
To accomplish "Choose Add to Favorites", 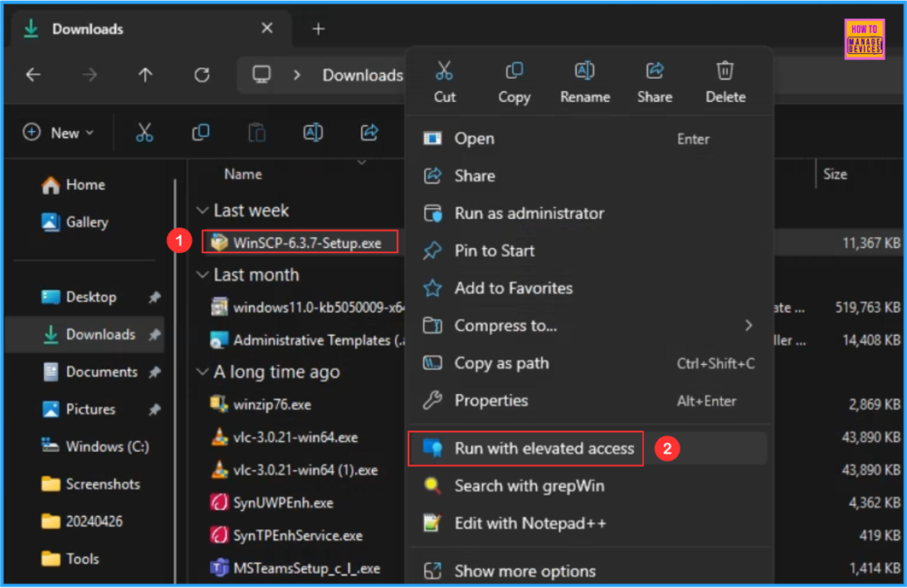I will (588, 288).
